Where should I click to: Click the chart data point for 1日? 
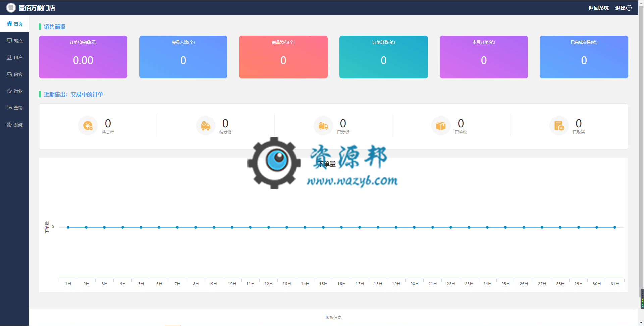pyautogui.click(x=68, y=227)
